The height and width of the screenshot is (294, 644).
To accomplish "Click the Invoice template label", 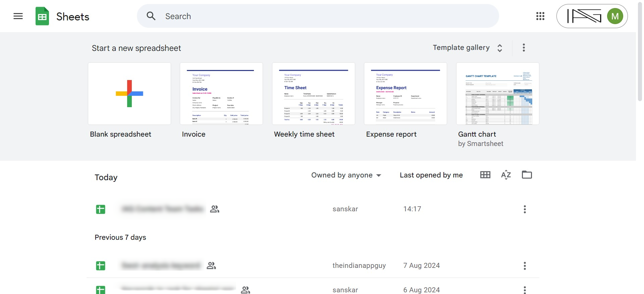I will click(194, 134).
